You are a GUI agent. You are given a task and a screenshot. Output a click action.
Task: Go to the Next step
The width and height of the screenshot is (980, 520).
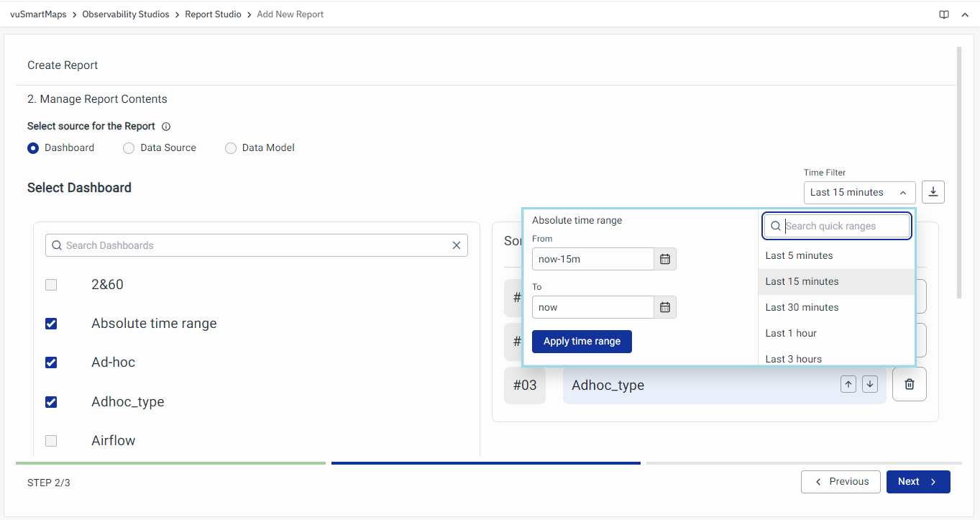[917, 482]
